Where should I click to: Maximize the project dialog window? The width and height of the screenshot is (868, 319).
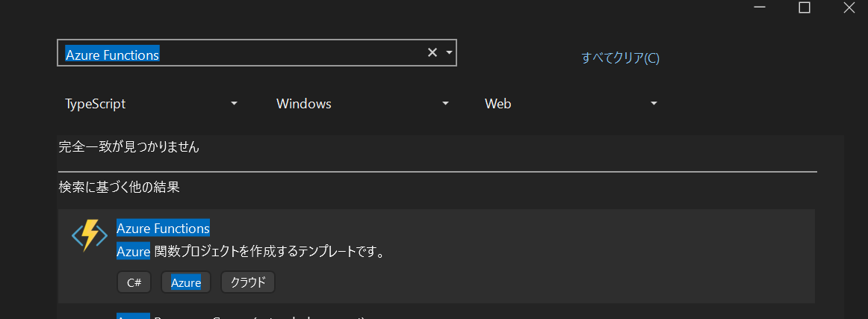point(804,7)
